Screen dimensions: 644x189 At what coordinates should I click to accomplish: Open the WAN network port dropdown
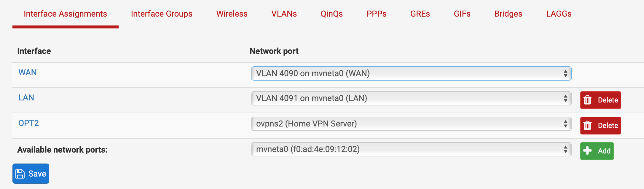(411, 73)
